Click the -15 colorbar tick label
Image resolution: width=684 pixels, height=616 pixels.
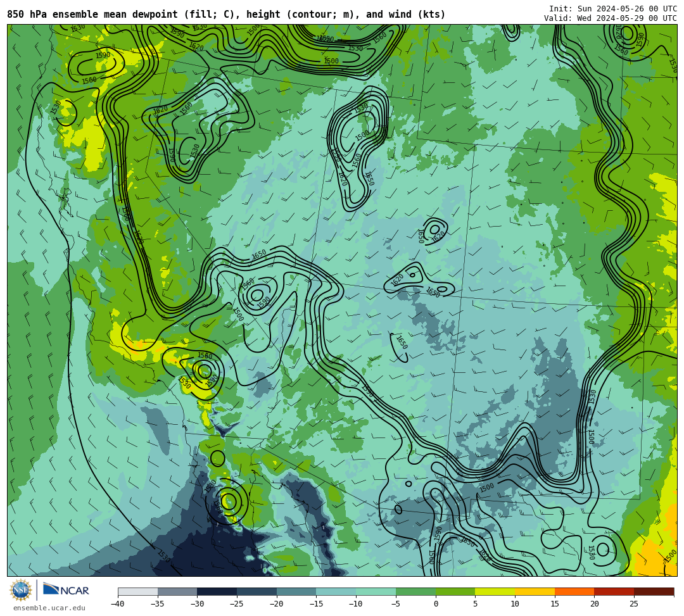[316, 604]
